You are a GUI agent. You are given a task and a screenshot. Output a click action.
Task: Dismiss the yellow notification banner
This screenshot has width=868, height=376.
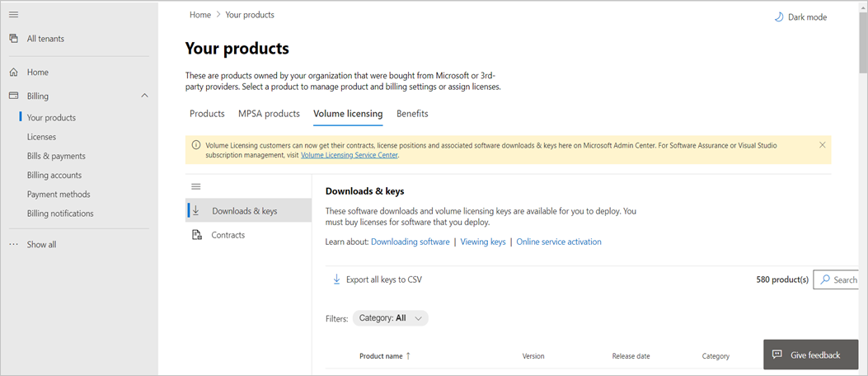point(822,145)
